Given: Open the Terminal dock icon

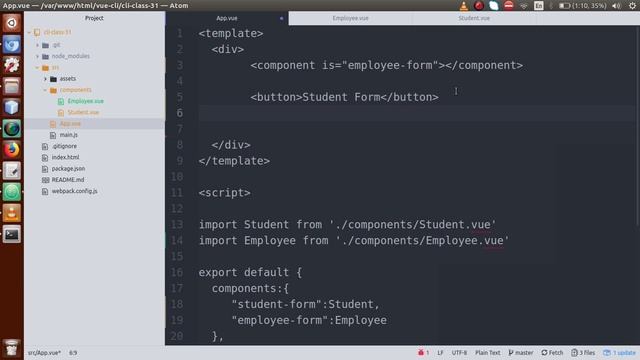Looking at the screenshot, I should pos(11,234).
